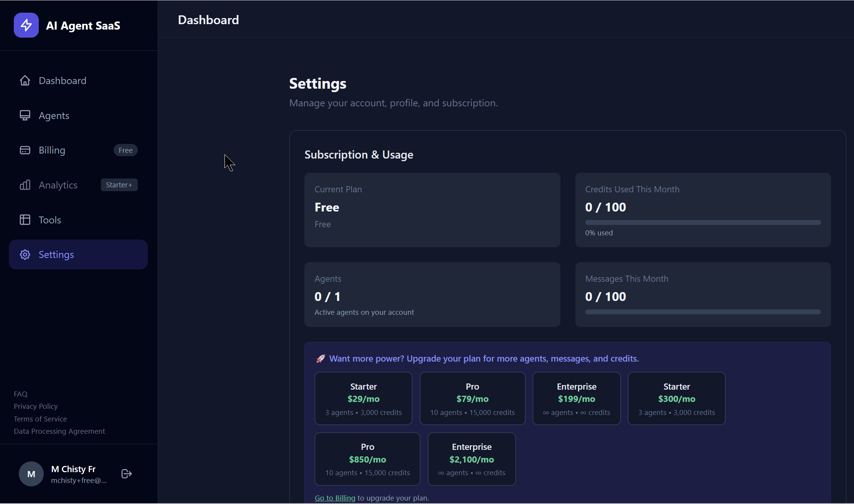Click the AI Agent SaaS lightning bolt logo
Viewport: 854px width, 504px height.
point(26,25)
